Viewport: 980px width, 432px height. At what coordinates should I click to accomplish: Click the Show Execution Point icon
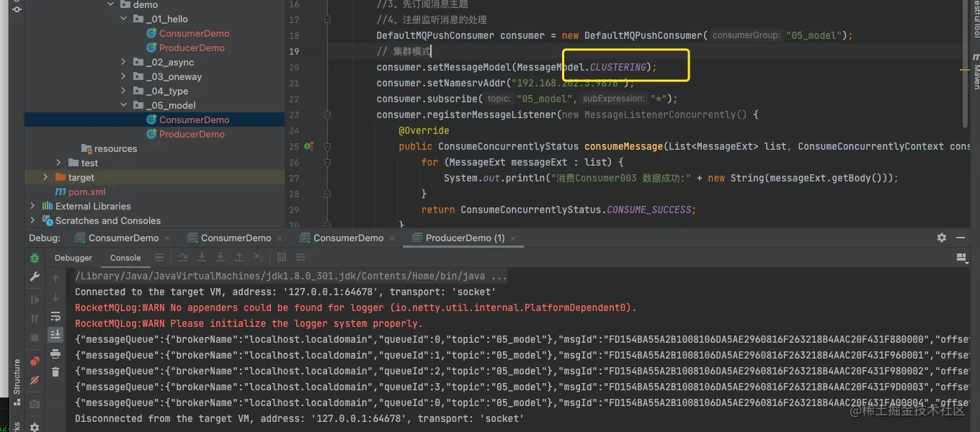[159, 258]
